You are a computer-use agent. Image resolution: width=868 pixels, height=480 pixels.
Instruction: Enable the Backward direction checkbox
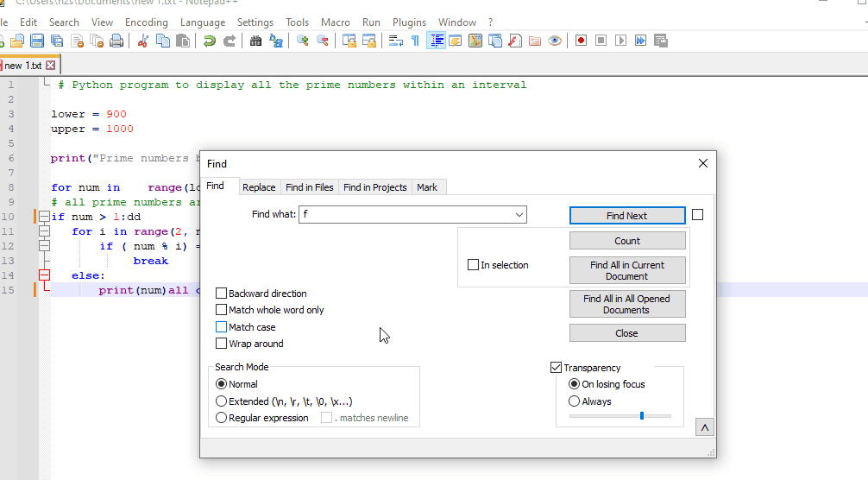pos(221,294)
